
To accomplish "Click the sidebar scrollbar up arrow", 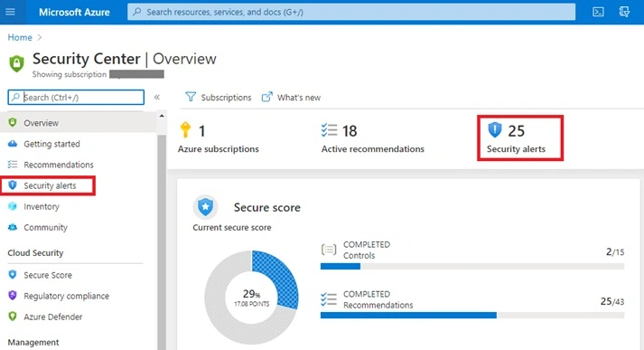I will coord(162,116).
